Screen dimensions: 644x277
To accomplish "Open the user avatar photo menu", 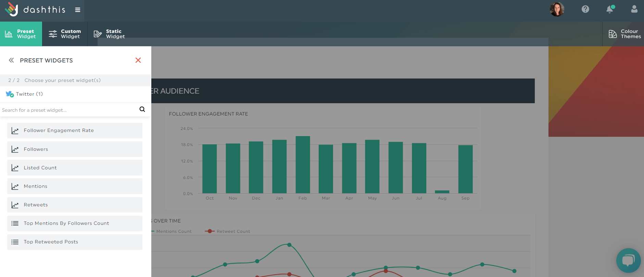I will coord(557,9).
